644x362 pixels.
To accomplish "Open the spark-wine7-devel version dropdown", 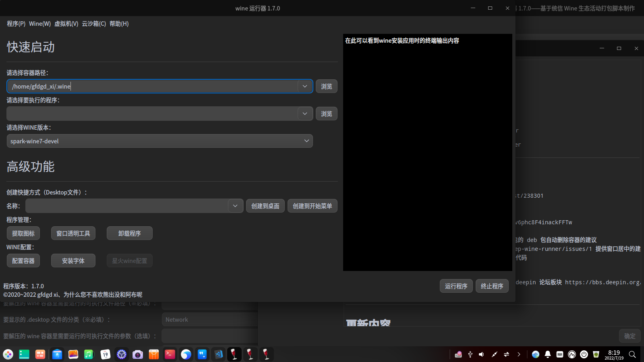I will click(x=160, y=141).
